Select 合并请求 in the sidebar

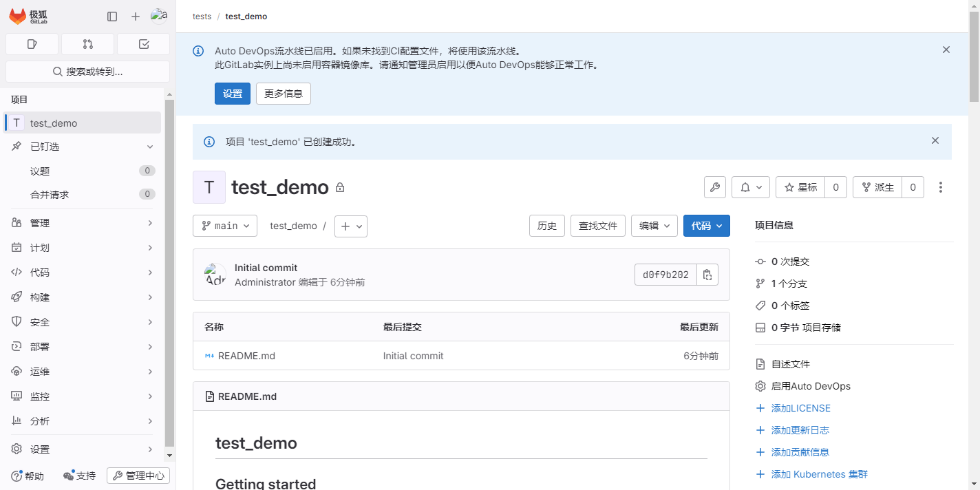pyautogui.click(x=50, y=195)
